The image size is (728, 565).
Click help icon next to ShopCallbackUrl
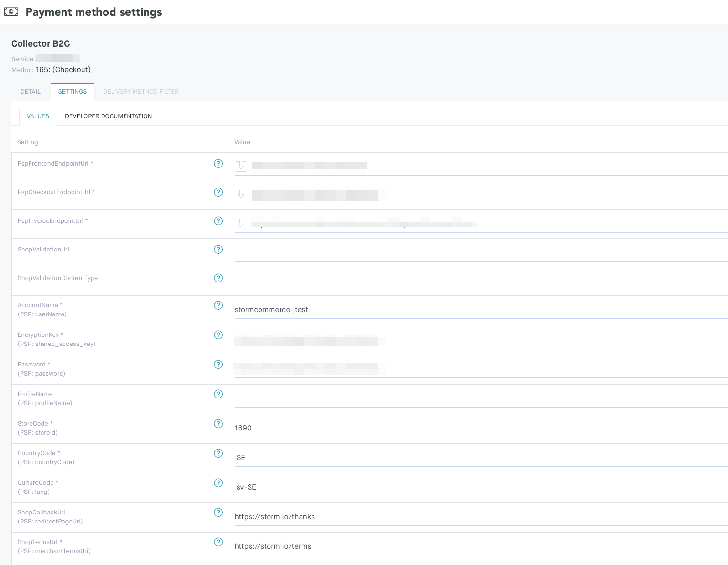click(x=218, y=513)
